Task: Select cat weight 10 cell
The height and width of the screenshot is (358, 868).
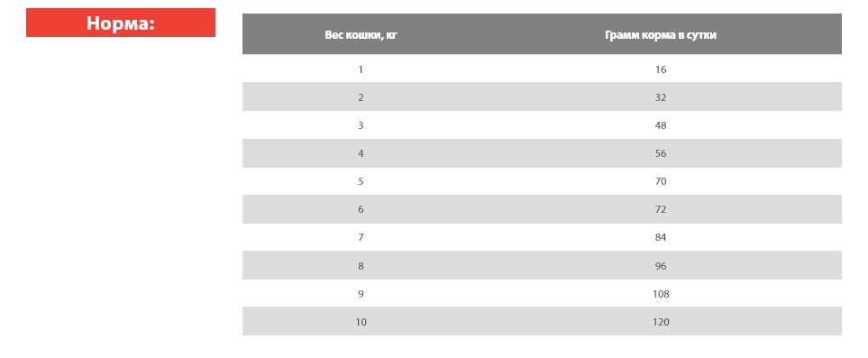Action: (361, 322)
